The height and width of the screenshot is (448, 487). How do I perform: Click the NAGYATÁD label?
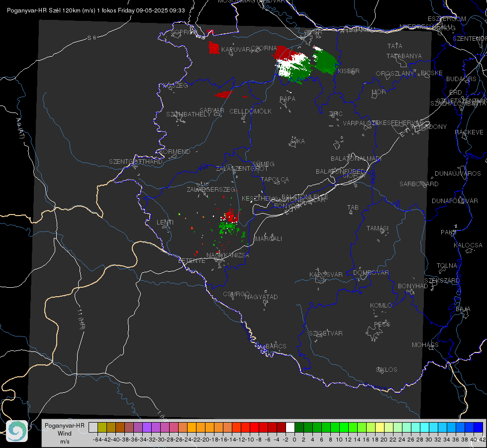[x=261, y=297]
